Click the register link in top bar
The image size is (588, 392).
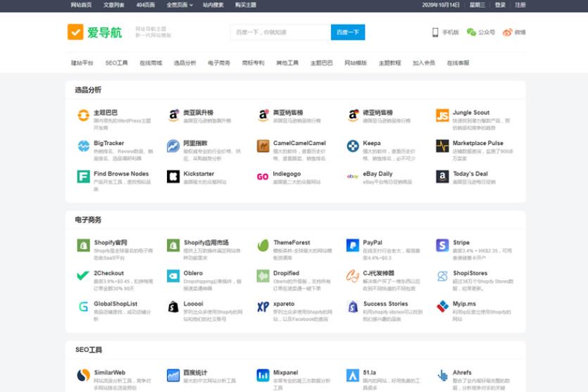click(x=520, y=5)
